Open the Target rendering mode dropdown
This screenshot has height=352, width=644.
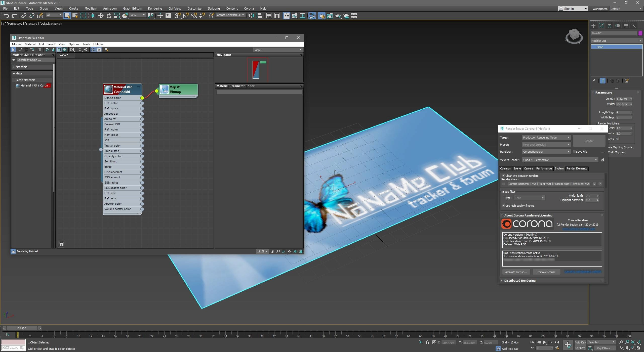point(546,138)
